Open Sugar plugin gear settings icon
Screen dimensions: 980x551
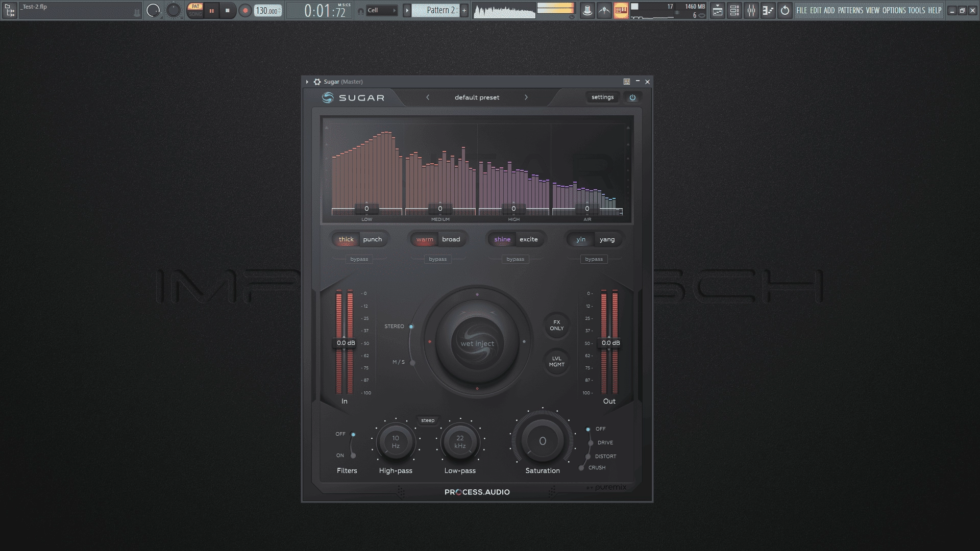(x=317, y=82)
